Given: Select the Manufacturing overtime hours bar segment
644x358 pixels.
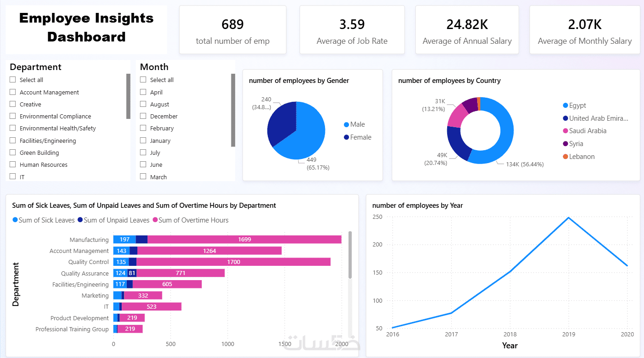Looking at the screenshot, I should [245, 240].
